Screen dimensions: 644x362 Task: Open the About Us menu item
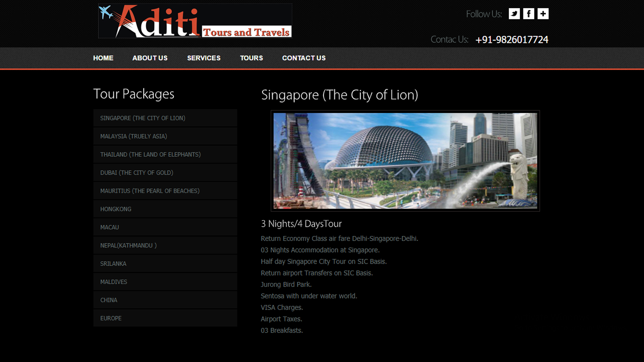[x=150, y=58]
